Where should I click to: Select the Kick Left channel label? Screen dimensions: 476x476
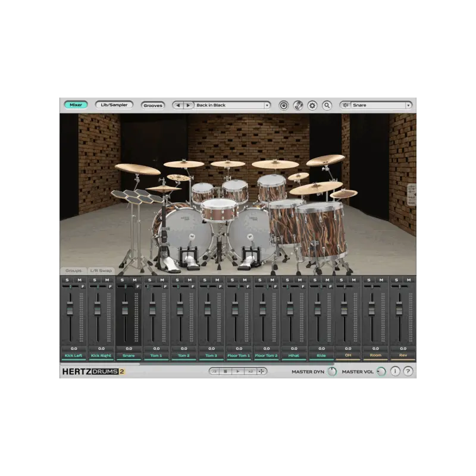(73, 355)
